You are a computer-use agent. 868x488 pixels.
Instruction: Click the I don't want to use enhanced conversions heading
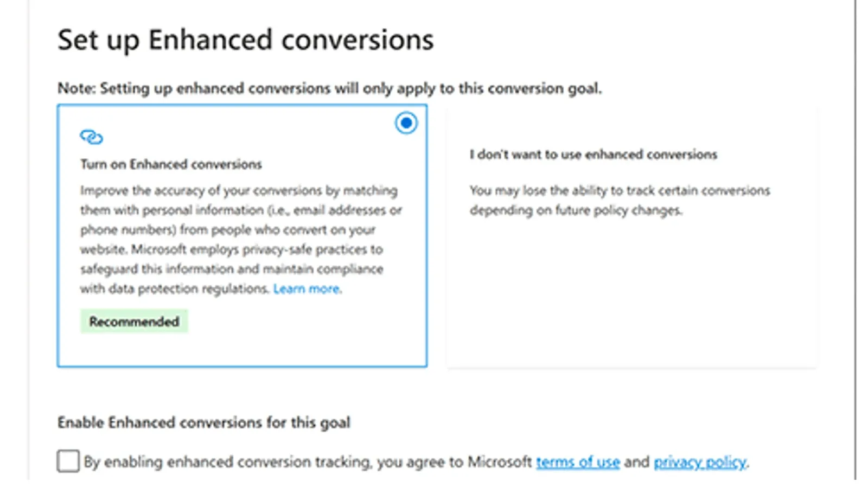click(593, 154)
